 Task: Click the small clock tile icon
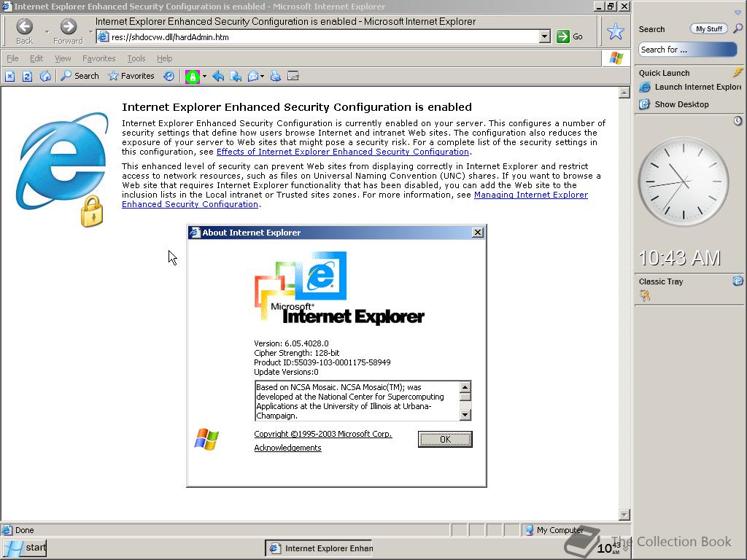point(738,121)
